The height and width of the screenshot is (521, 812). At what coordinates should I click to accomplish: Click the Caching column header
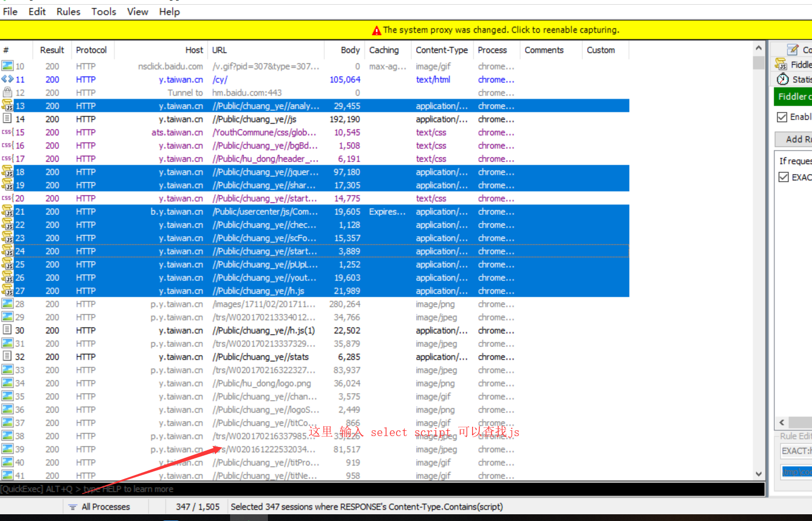388,50
